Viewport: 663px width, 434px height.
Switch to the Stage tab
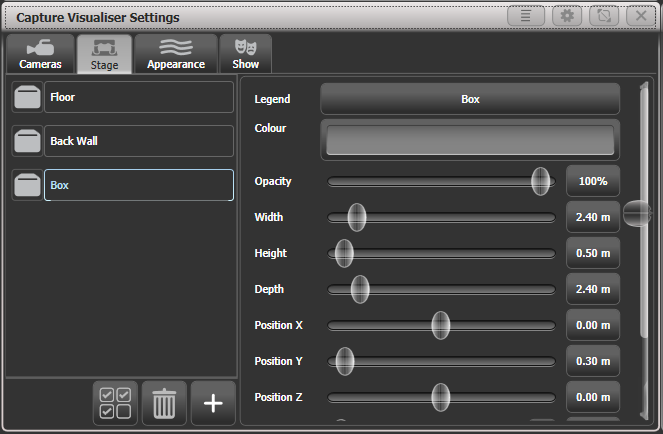pyautogui.click(x=104, y=54)
